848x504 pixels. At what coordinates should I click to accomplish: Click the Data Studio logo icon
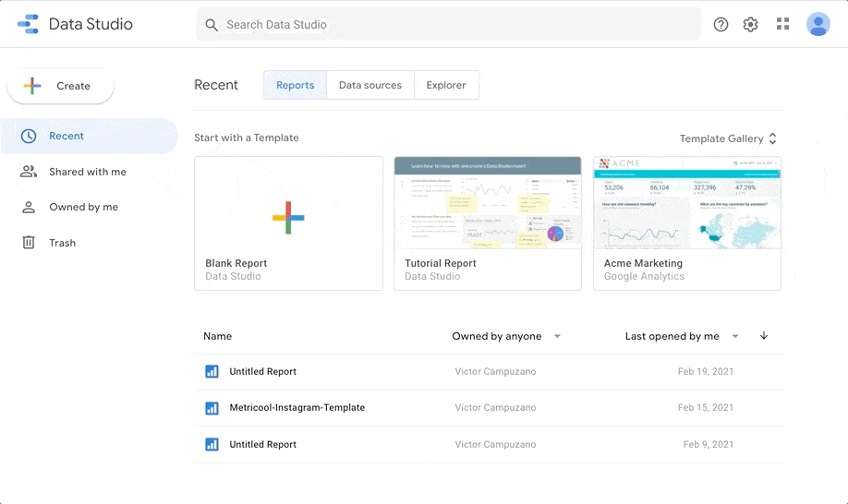[x=28, y=24]
